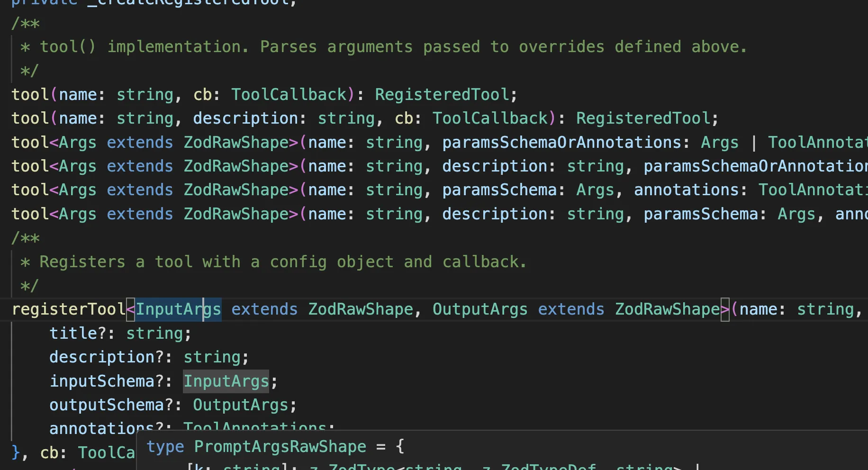Click highlighted opening angle bracket after registerTool

131,309
